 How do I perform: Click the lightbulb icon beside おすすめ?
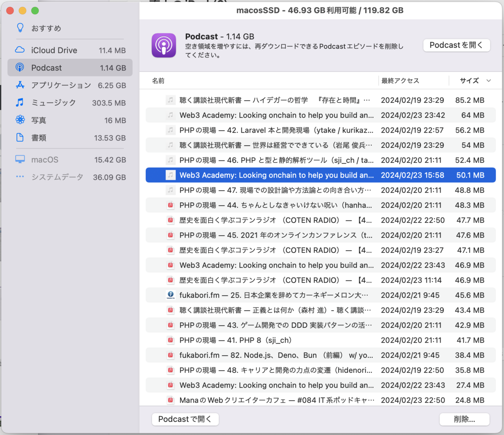tap(20, 28)
